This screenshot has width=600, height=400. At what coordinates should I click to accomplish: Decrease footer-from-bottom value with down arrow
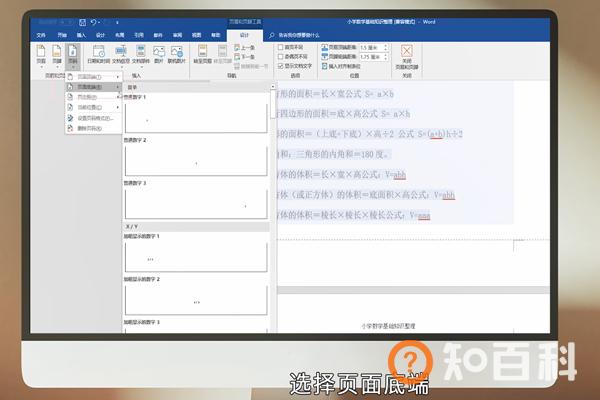[385, 59]
